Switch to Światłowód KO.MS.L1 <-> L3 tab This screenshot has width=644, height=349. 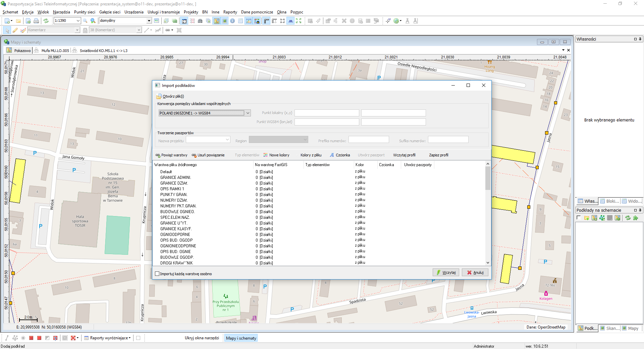(x=100, y=51)
